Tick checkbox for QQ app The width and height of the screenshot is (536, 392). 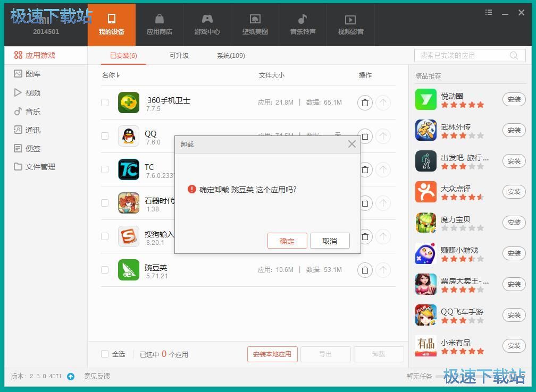coord(105,136)
